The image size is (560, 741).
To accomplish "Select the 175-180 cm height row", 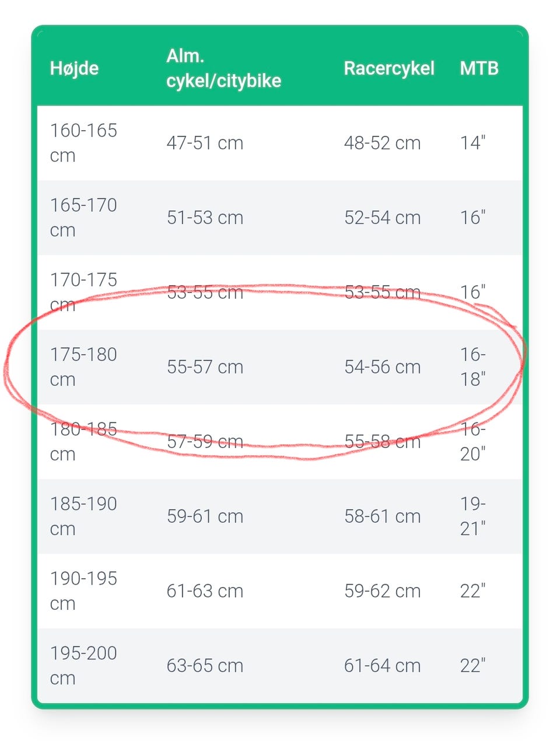I will (x=83, y=366).
